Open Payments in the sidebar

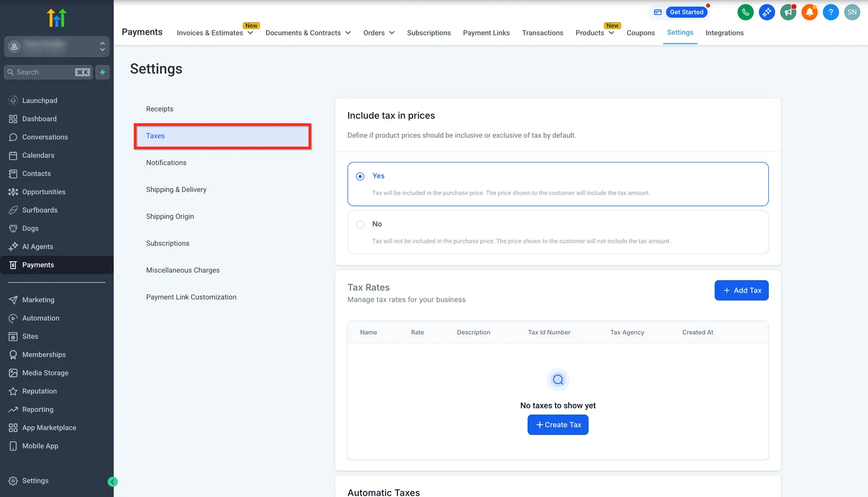coord(56,265)
